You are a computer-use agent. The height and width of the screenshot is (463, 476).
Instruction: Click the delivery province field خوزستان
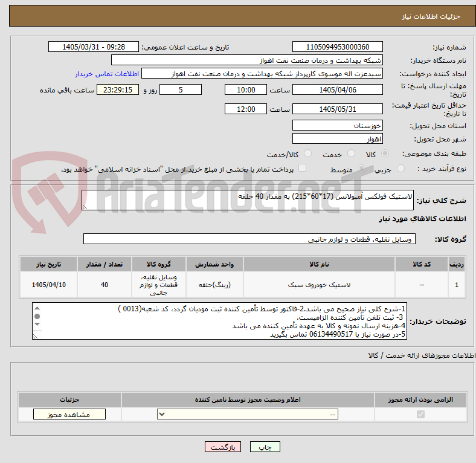click(337, 125)
